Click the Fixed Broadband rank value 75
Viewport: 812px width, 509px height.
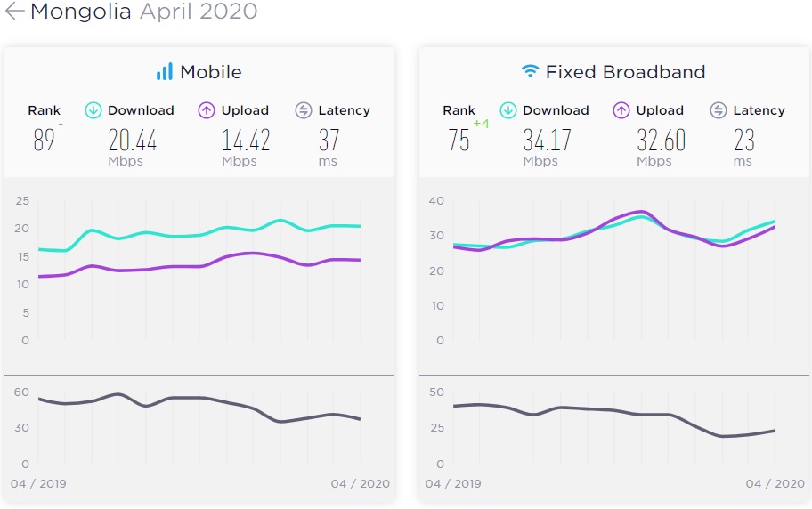pyautogui.click(x=459, y=140)
